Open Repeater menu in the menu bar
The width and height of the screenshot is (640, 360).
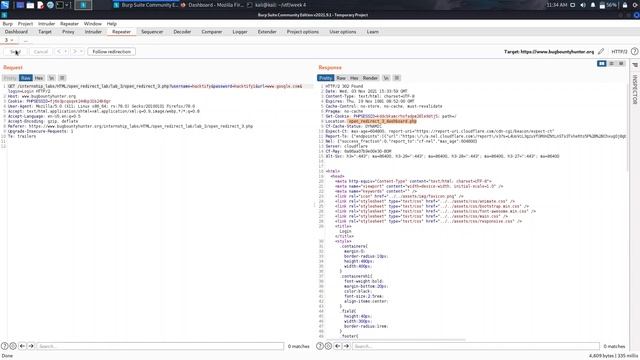[x=69, y=24]
